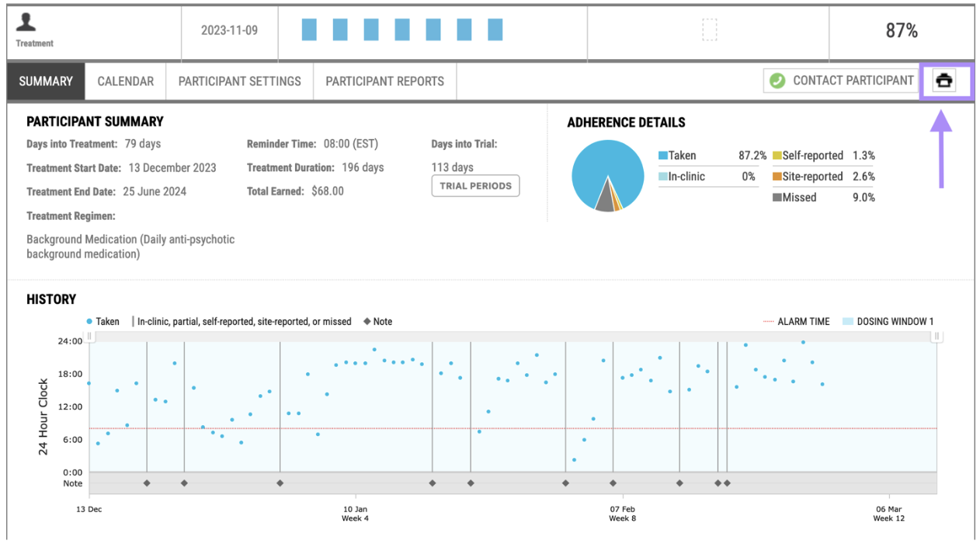
Task: Click the printer icon to print summary
Action: (x=944, y=80)
